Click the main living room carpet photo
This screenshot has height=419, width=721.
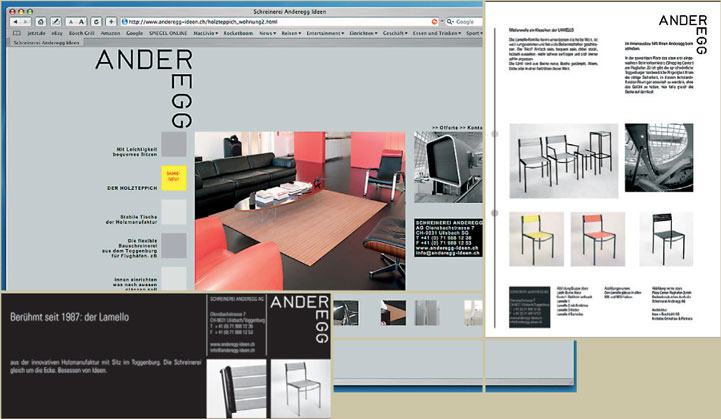pyautogui.click(x=300, y=211)
